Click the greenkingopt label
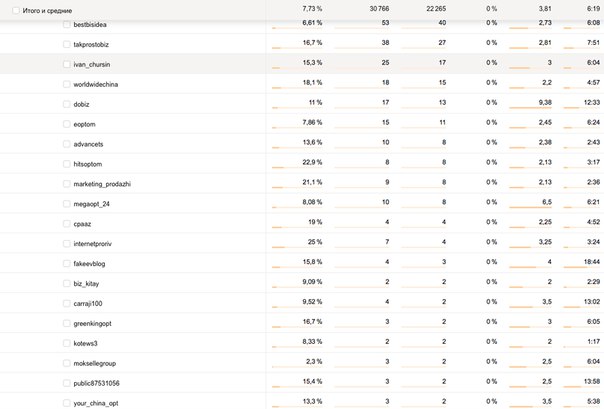604x409 pixels. pos(92,324)
